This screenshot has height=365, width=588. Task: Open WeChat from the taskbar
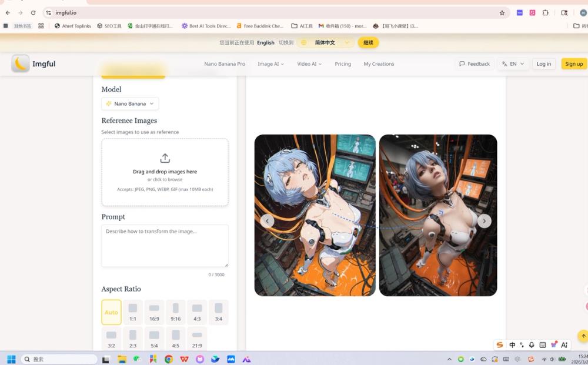[x=137, y=359]
